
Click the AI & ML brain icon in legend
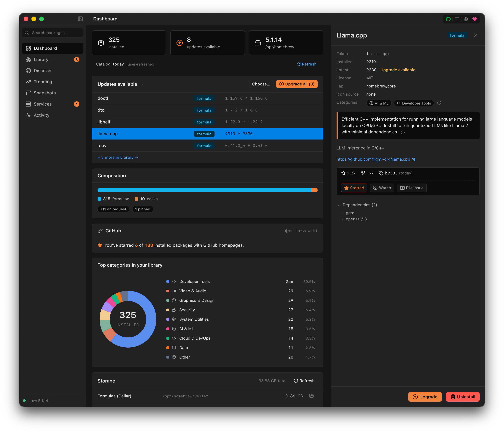pyautogui.click(x=174, y=329)
